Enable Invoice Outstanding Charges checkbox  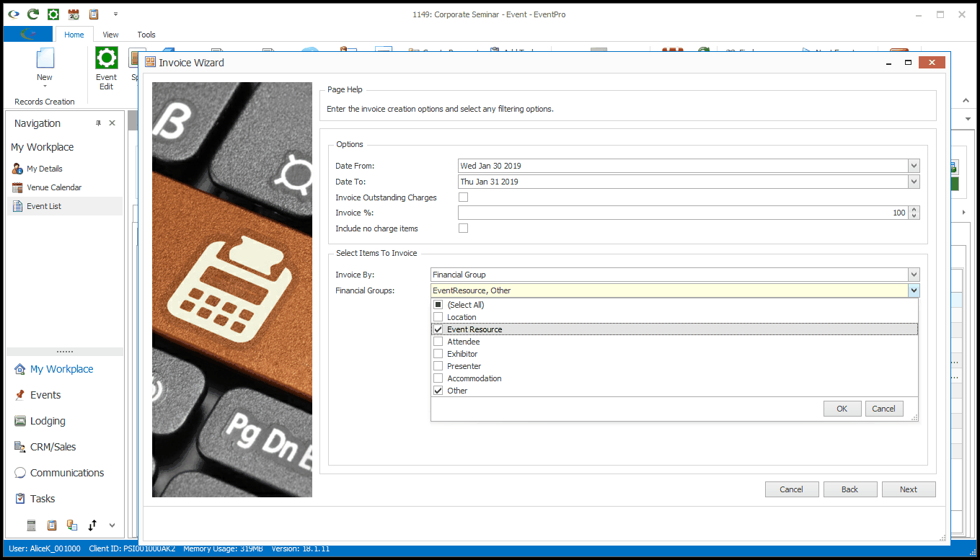pos(464,197)
